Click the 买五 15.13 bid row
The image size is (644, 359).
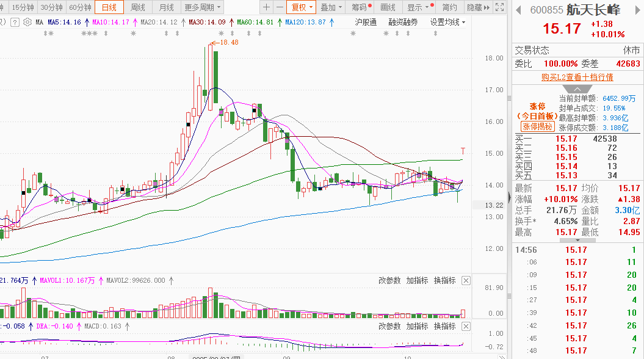577,175
